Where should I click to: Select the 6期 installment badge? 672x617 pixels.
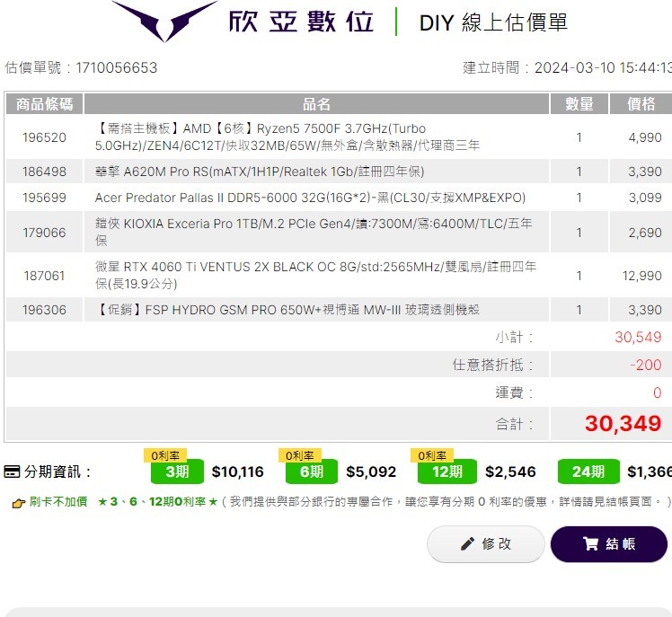pos(312,472)
